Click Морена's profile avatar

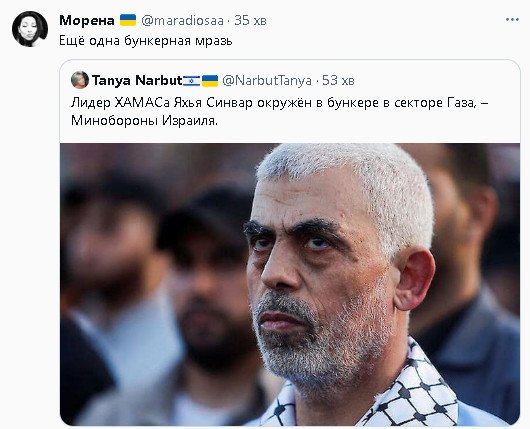pyautogui.click(x=30, y=29)
